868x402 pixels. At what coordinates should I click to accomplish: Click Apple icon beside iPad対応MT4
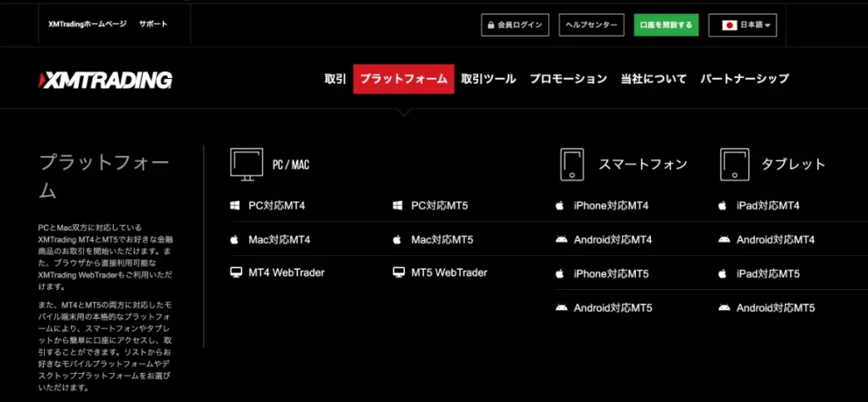tap(722, 206)
